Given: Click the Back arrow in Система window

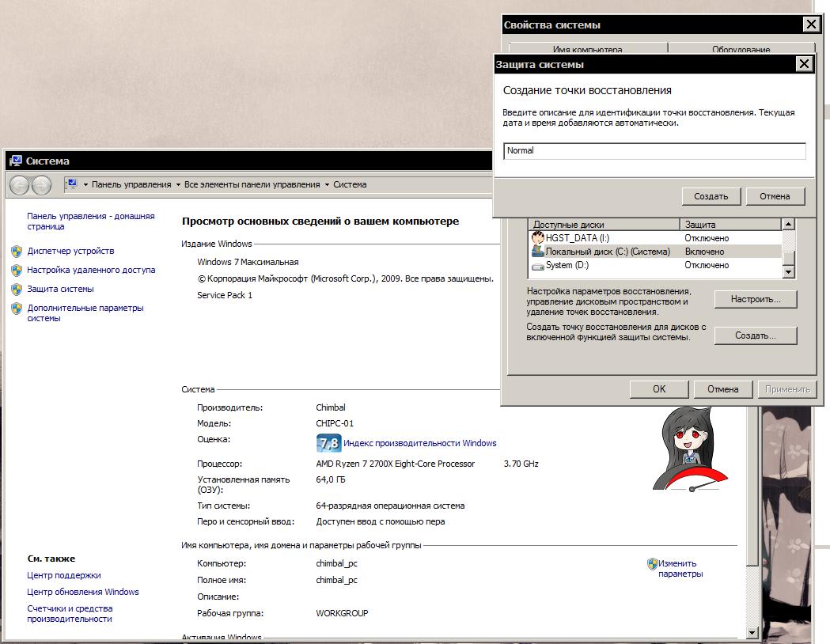Looking at the screenshot, I should 20,185.
